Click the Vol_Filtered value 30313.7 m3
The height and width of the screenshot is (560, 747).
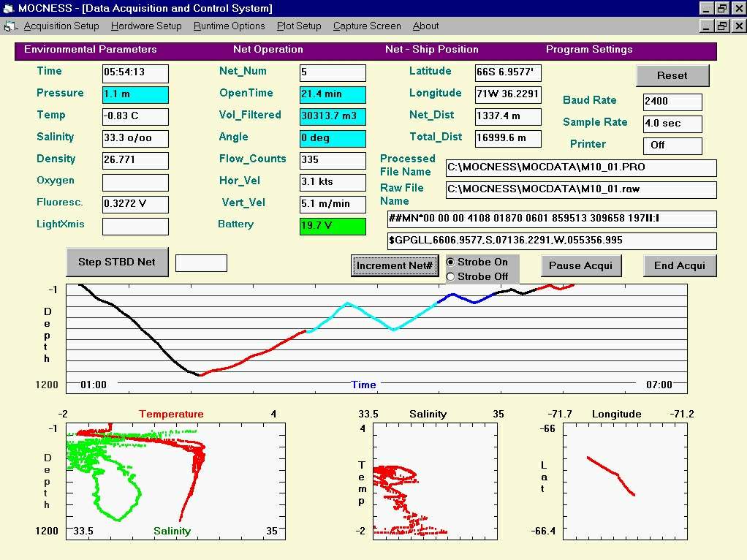(333, 116)
